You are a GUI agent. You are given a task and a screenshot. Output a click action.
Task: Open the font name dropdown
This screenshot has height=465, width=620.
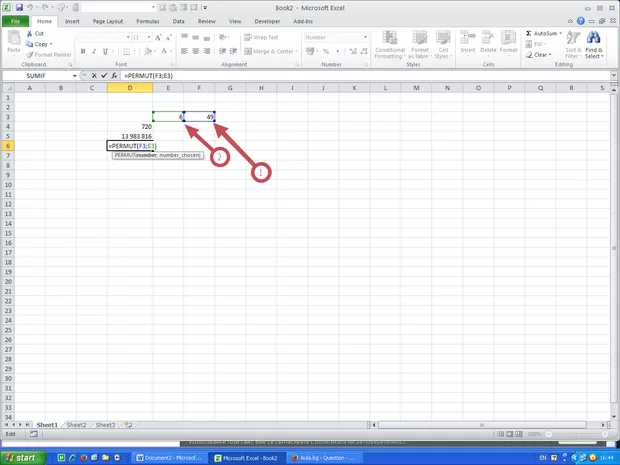tap(128, 38)
